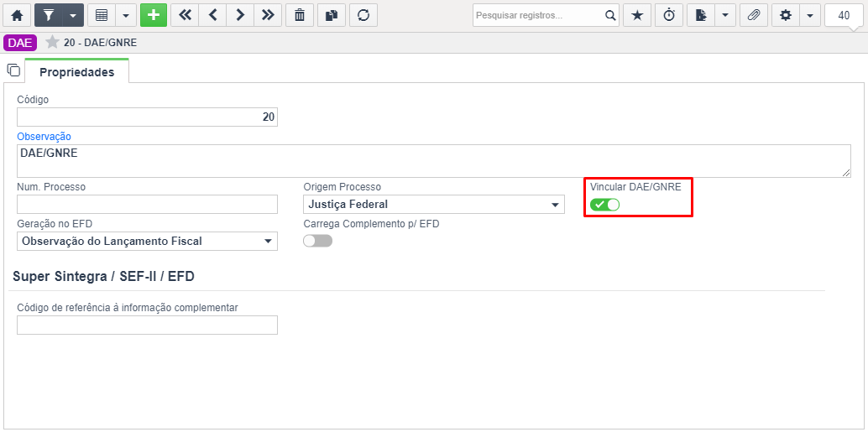This screenshot has height=432, width=868.
Task: Click the 40 counter button
Action: [x=844, y=15]
